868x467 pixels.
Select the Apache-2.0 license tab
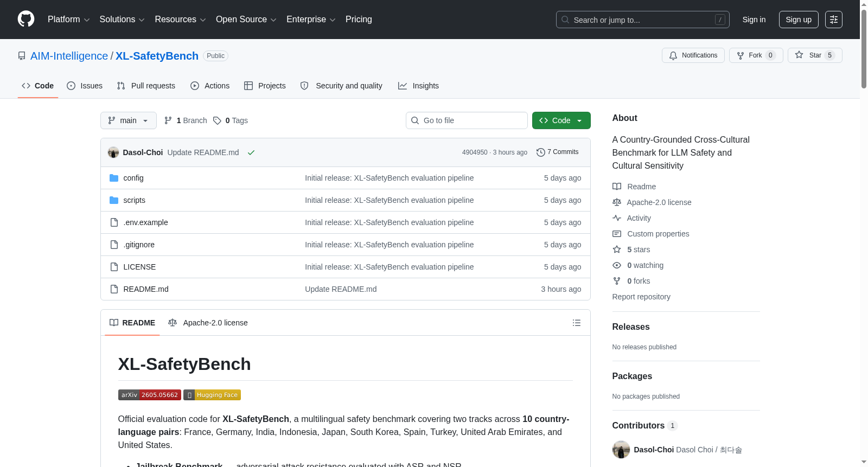pos(208,323)
